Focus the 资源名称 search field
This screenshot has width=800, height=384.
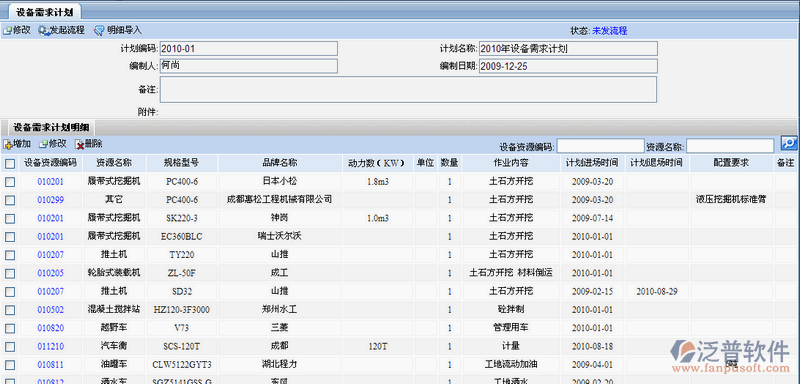click(x=730, y=146)
